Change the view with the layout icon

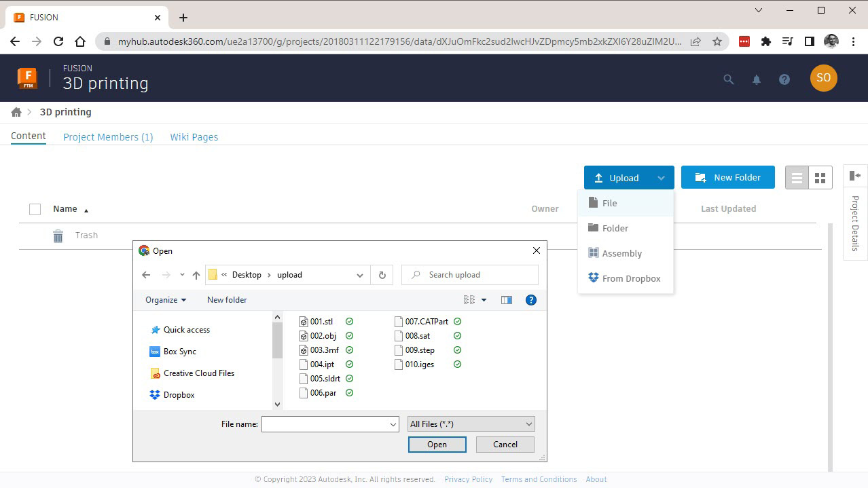coord(469,300)
